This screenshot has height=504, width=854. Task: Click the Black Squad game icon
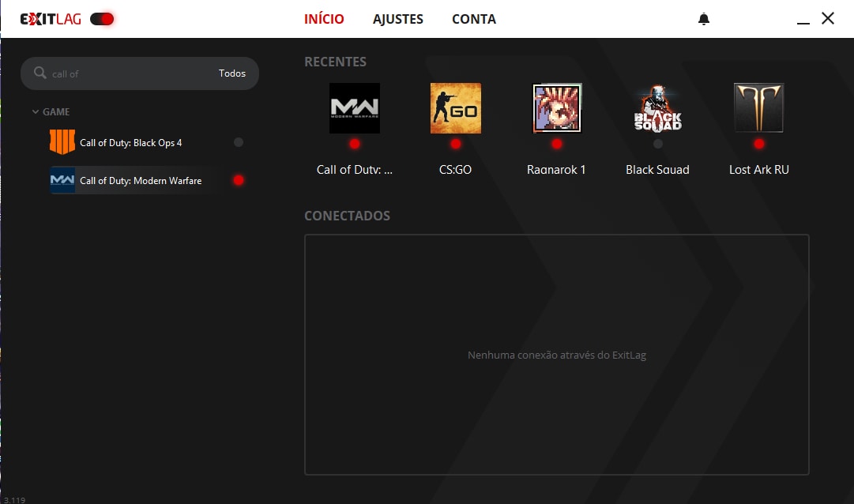click(x=657, y=108)
